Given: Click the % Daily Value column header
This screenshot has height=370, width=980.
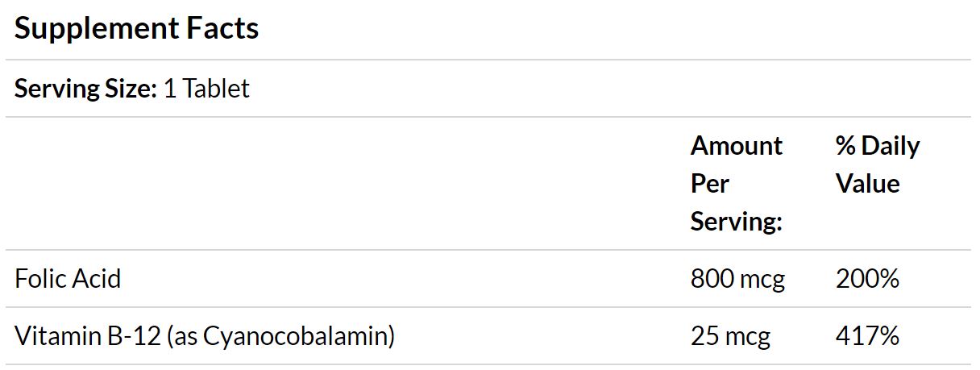Looking at the screenshot, I should tap(878, 164).
